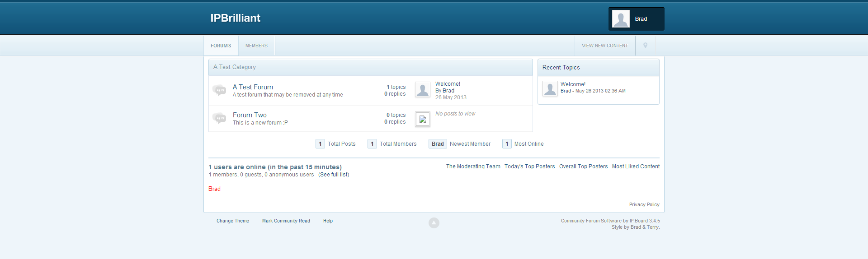Click the back to top arrow icon
Viewport: 868px width, 259px height.
(434, 223)
